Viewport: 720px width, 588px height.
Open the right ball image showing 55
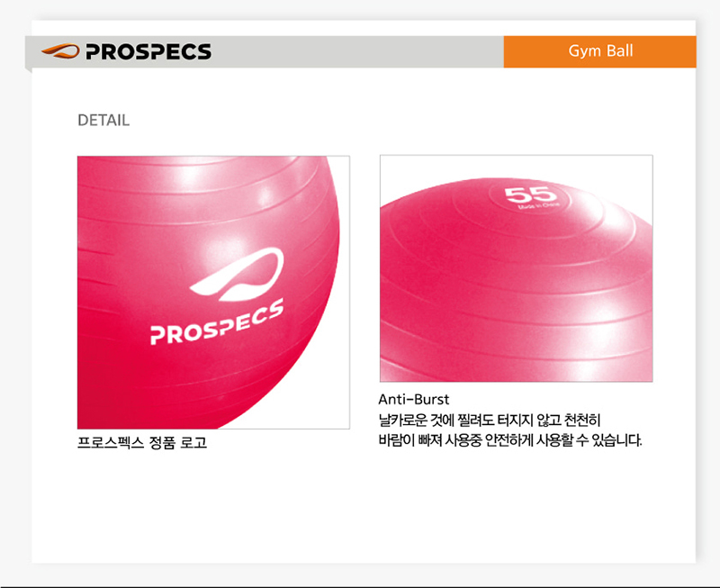tap(516, 268)
